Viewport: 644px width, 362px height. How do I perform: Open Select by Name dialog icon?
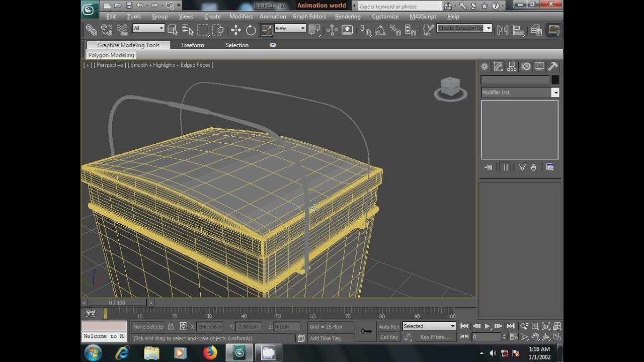point(188,30)
